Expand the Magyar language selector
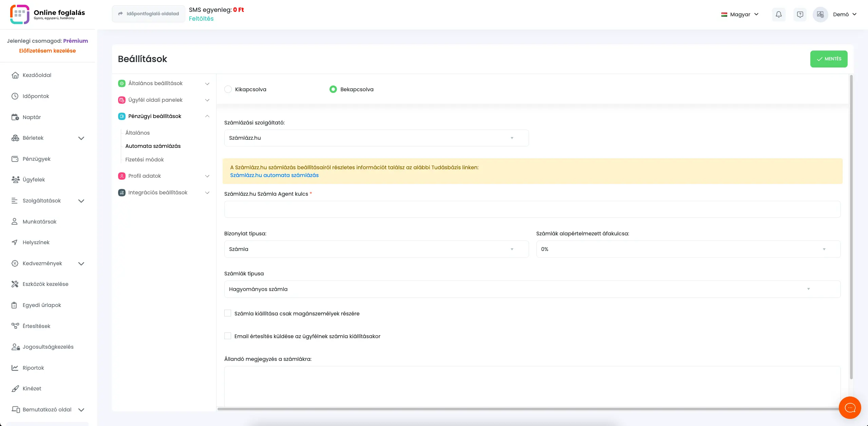Viewport: 868px width, 426px height. tap(740, 14)
